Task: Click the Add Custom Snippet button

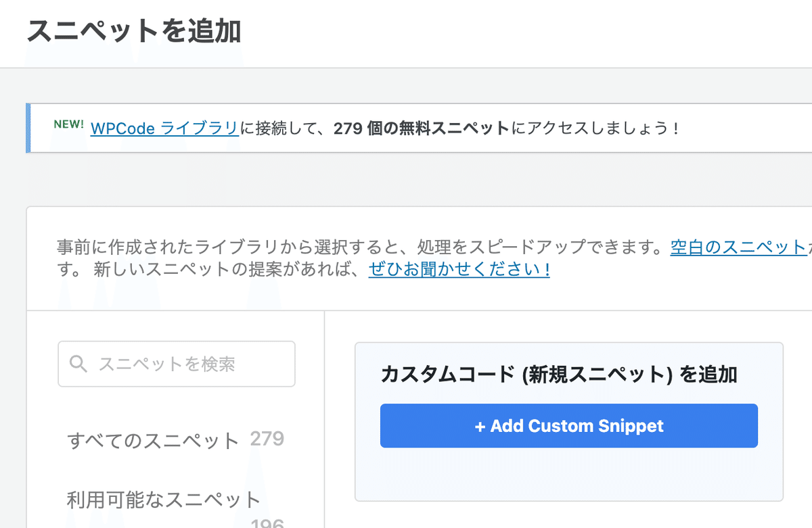Action: 569,426
